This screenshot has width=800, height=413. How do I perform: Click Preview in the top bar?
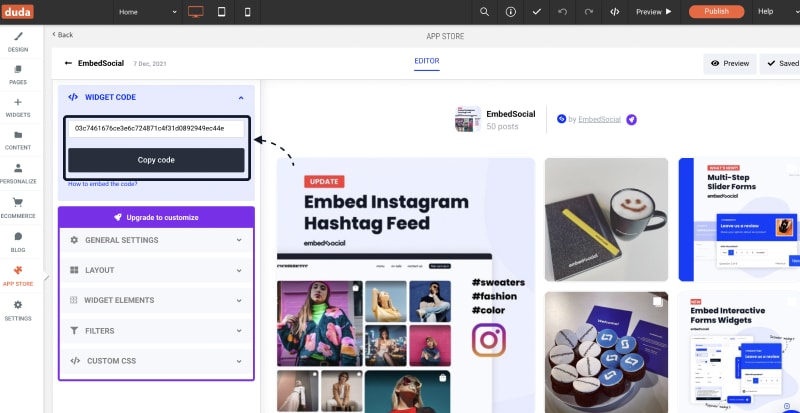654,12
